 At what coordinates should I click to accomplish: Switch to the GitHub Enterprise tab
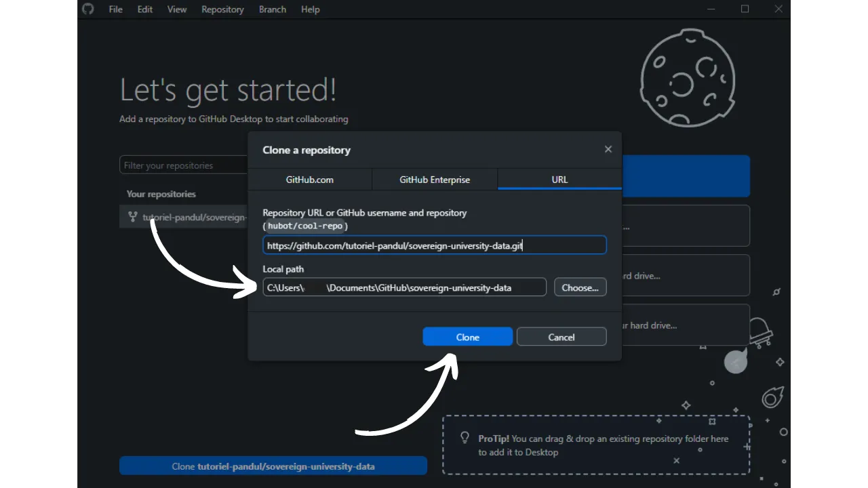(x=435, y=180)
